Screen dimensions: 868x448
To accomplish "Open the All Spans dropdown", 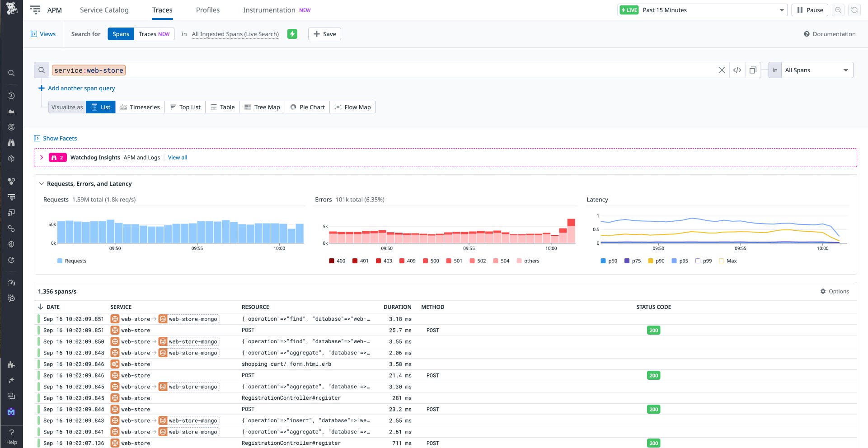I will coord(817,70).
